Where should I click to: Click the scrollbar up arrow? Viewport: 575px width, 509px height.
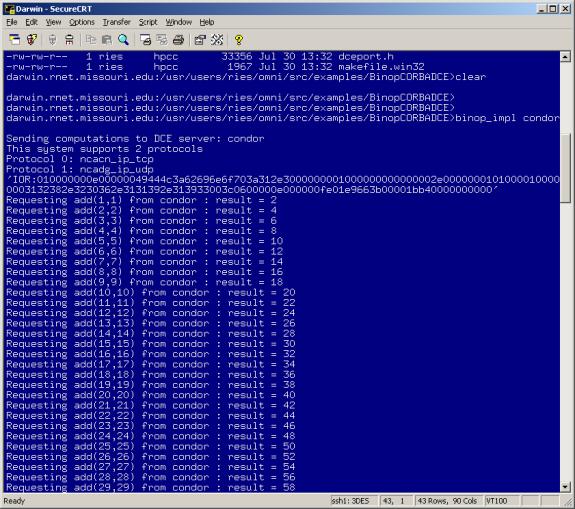coord(565,56)
